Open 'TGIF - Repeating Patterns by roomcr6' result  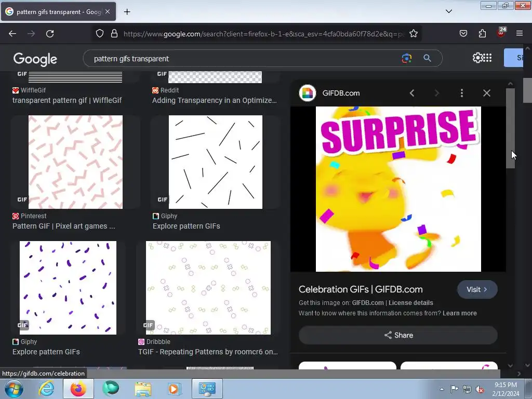click(x=208, y=352)
